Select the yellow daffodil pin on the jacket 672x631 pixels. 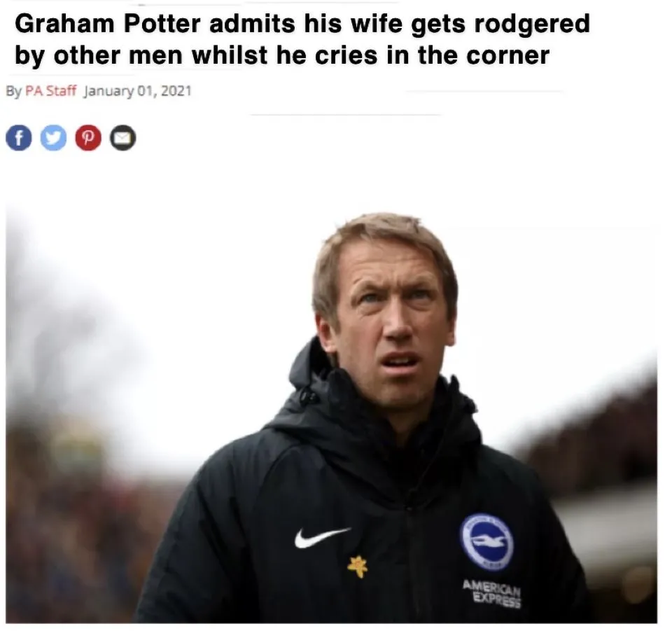tap(358, 566)
